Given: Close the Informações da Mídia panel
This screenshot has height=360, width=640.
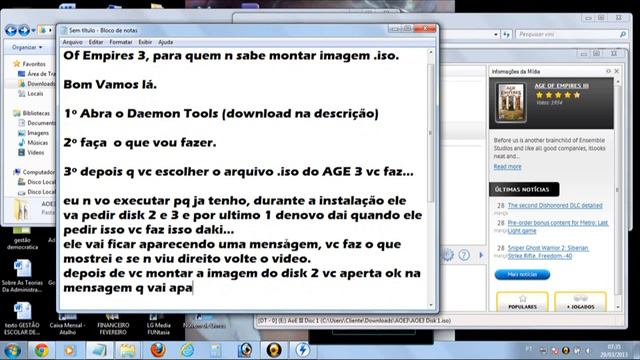Looking at the screenshot, I should (x=617, y=71).
